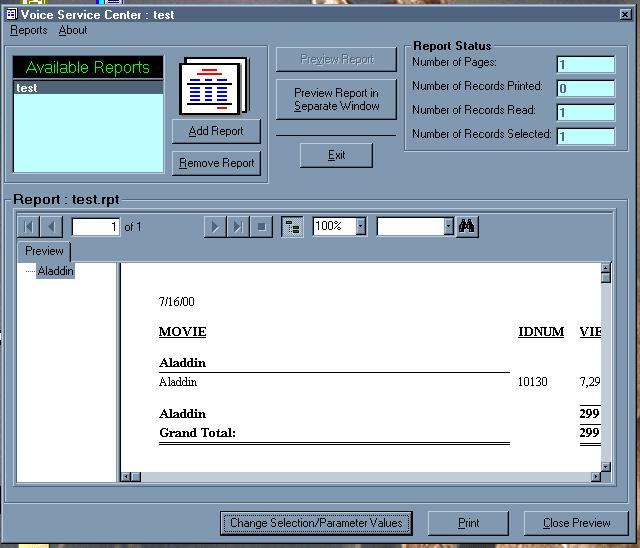Go to previous report page
The image size is (640, 548).
51,226
